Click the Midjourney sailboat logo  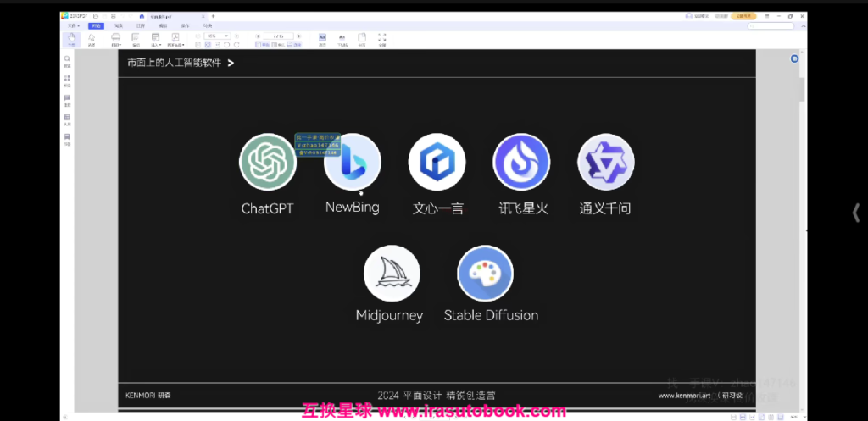392,274
